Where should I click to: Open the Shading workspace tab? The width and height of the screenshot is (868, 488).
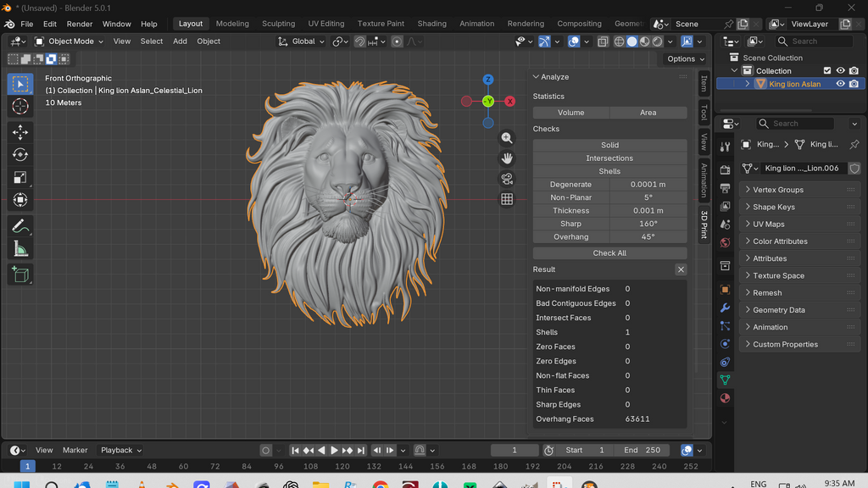[431, 24]
